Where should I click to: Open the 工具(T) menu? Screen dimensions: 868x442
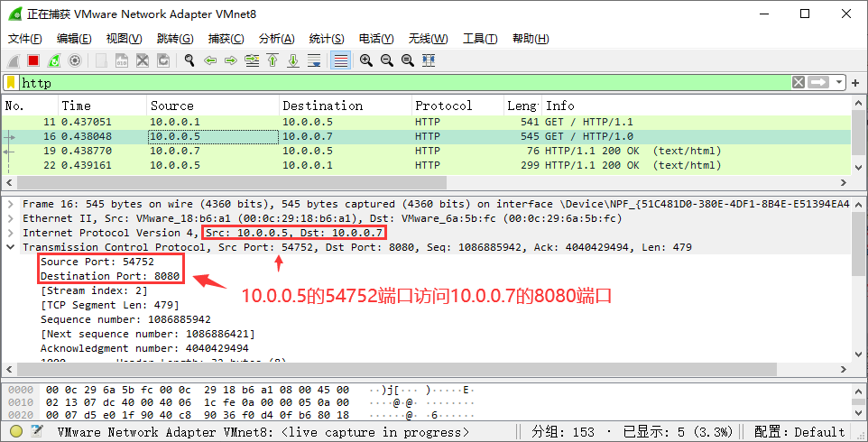(x=480, y=39)
